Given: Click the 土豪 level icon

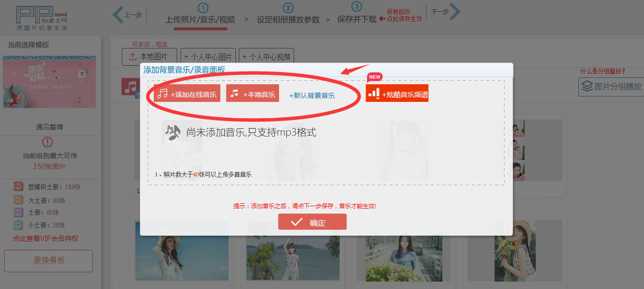Looking at the screenshot, I should (18, 213).
